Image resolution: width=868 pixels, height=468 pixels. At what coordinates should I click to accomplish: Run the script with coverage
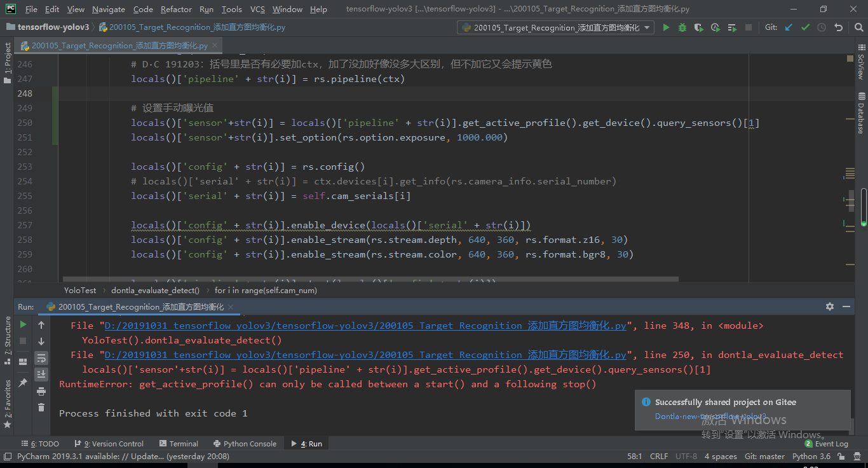[698, 27]
